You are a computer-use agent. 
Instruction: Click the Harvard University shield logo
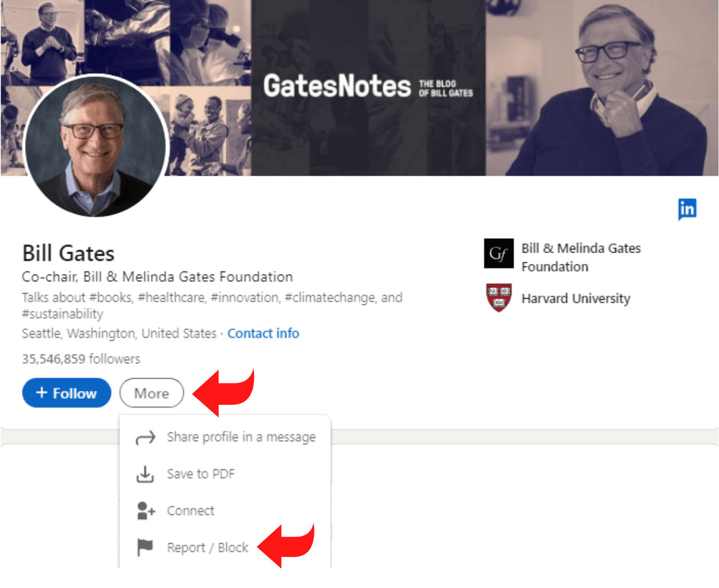click(499, 298)
